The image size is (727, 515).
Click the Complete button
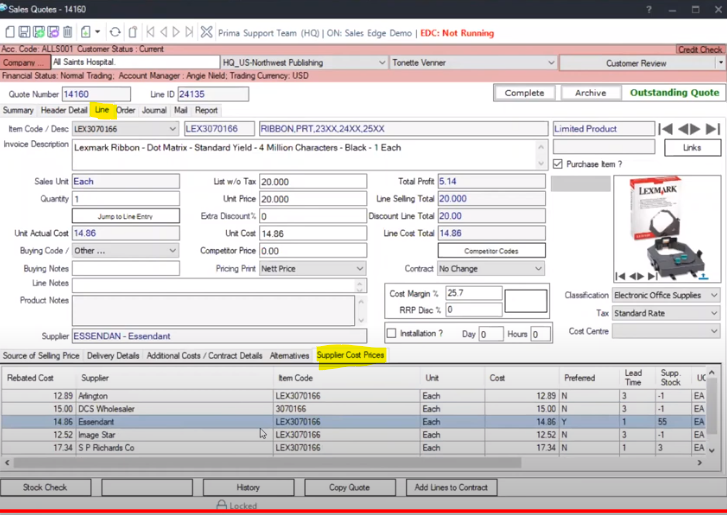pyautogui.click(x=524, y=93)
